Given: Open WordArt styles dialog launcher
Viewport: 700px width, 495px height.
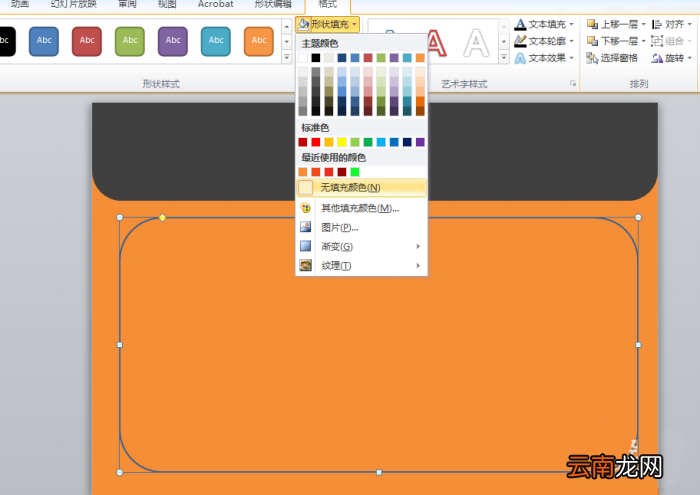Looking at the screenshot, I should pos(573,83).
